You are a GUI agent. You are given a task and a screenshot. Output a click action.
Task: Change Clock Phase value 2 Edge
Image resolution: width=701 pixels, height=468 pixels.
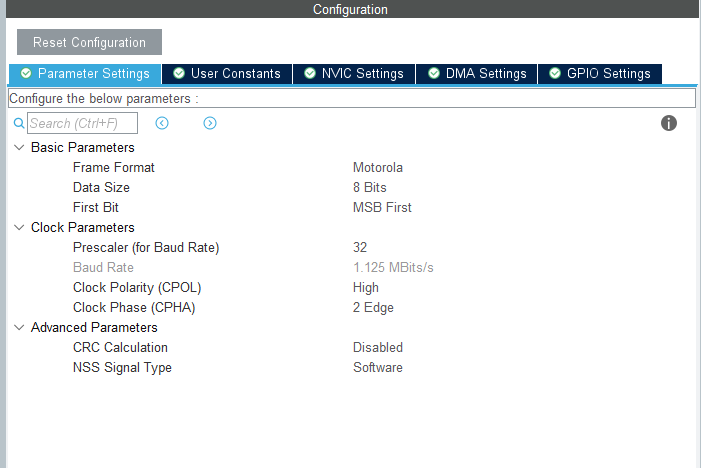click(373, 308)
